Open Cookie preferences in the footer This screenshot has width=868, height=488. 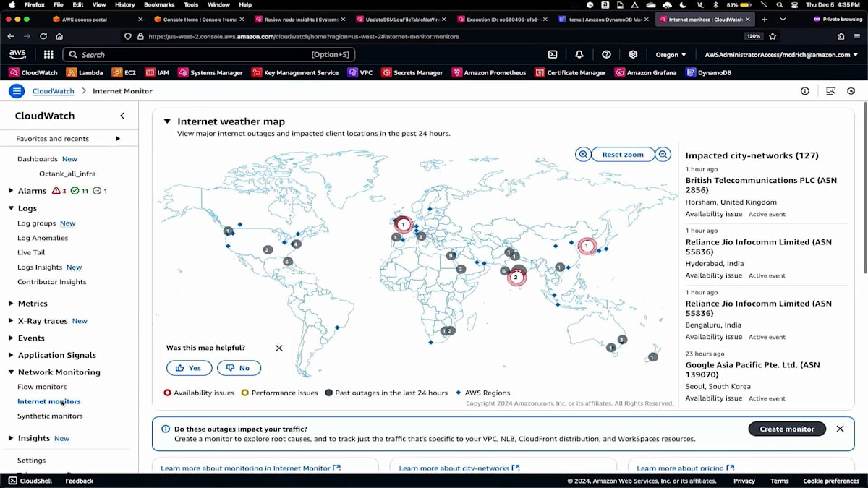click(x=831, y=481)
